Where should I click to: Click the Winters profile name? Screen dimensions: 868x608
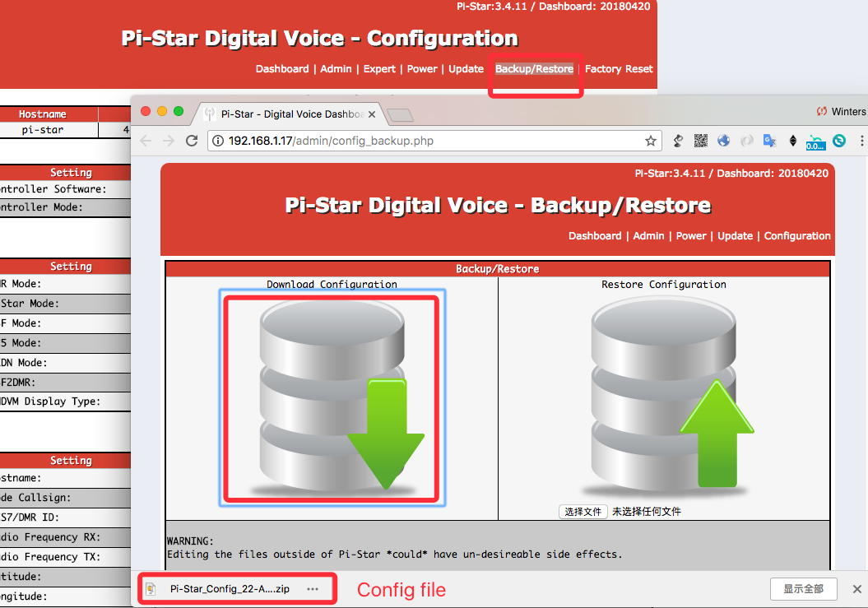coord(848,111)
